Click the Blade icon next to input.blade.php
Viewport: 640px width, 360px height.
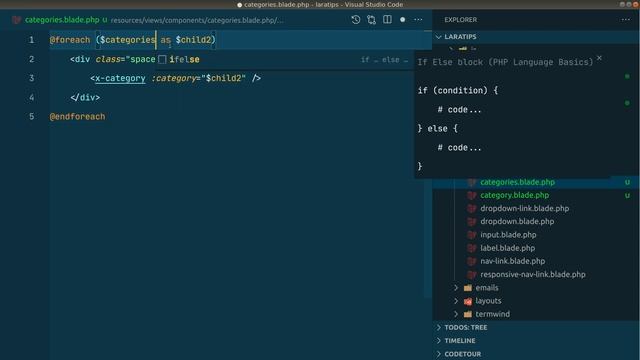tap(471, 235)
